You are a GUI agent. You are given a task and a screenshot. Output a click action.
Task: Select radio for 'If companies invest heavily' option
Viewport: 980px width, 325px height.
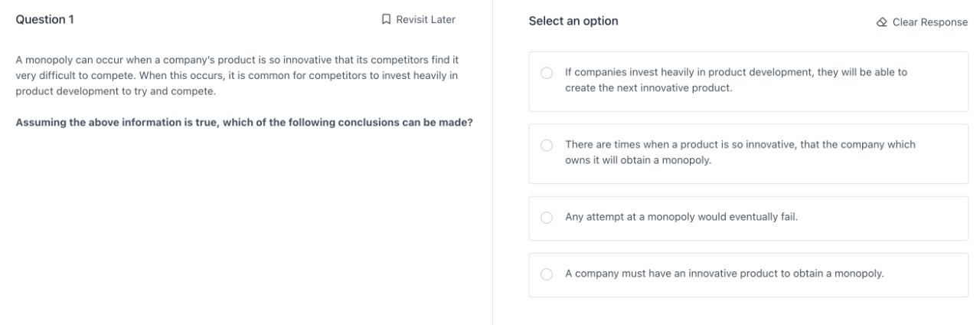tap(547, 73)
